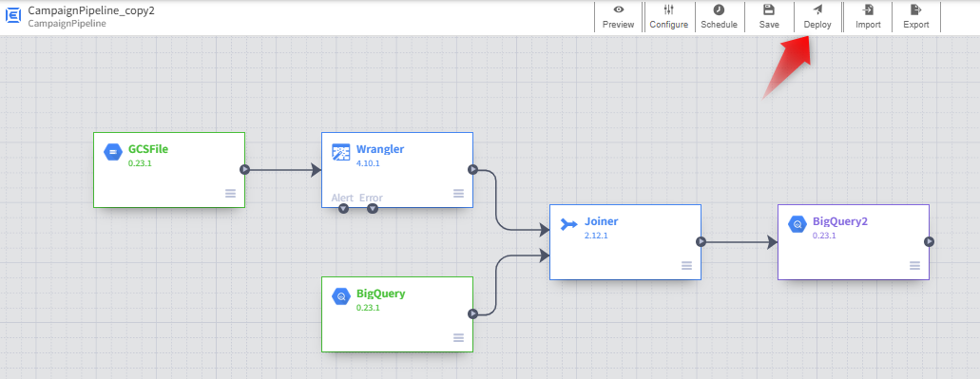The width and height of the screenshot is (980, 379).
Task: Click the GCSFile output port
Action: pyautogui.click(x=245, y=169)
